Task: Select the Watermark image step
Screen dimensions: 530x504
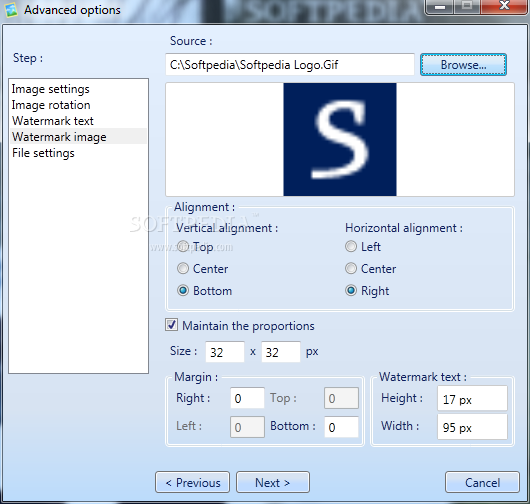Action: tap(78, 137)
